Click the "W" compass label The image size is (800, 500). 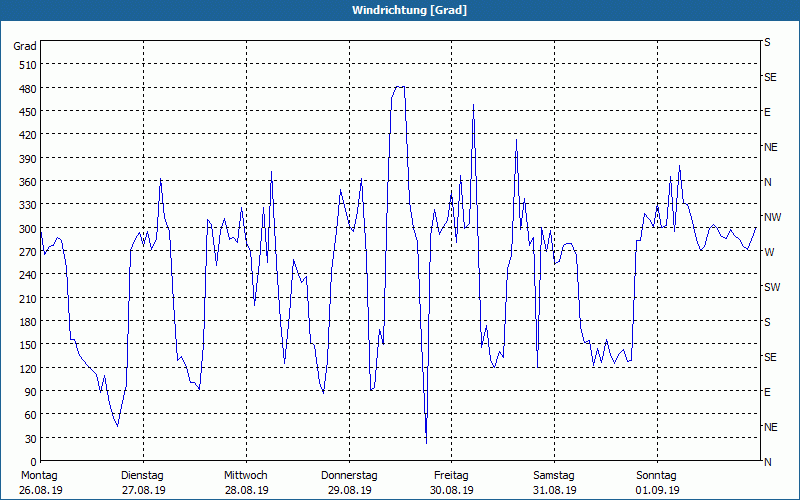pyautogui.click(x=769, y=252)
